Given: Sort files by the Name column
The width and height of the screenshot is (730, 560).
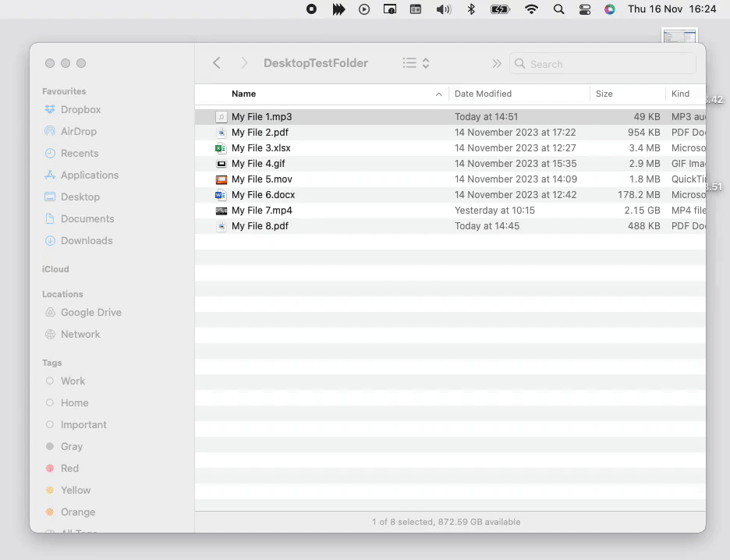Looking at the screenshot, I should coord(243,94).
